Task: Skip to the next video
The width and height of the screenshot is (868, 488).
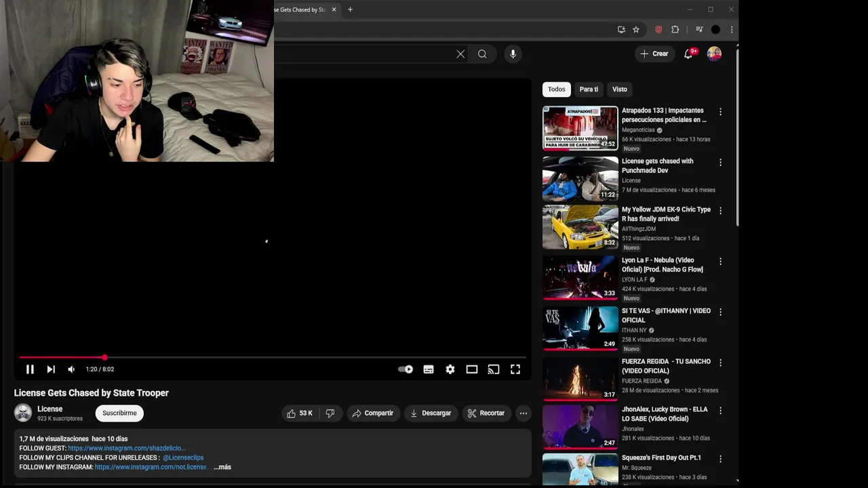Action: click(x=51, y=369)
